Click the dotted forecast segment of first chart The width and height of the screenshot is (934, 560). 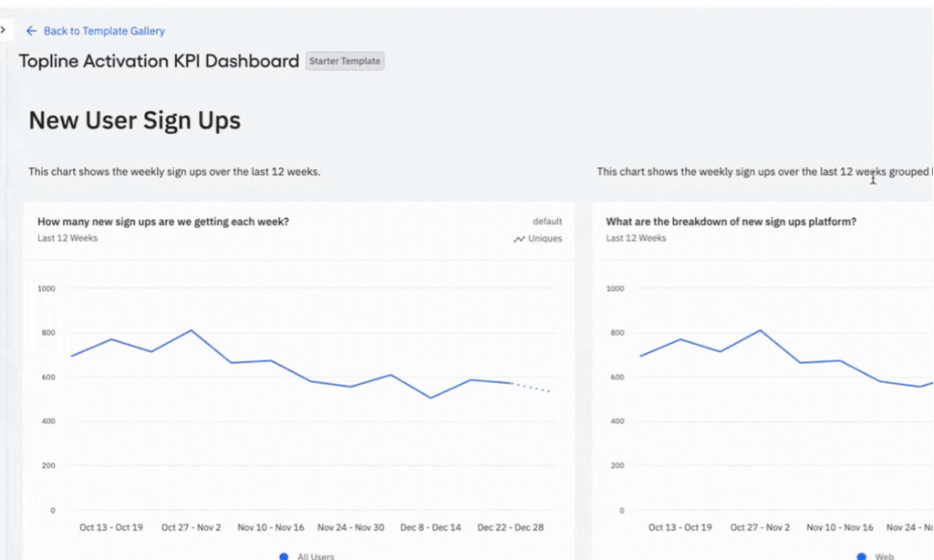(x=532, y=387)
